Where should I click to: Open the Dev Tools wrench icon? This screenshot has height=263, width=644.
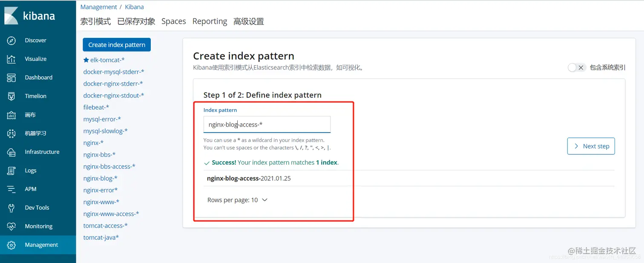pos(11,208)
